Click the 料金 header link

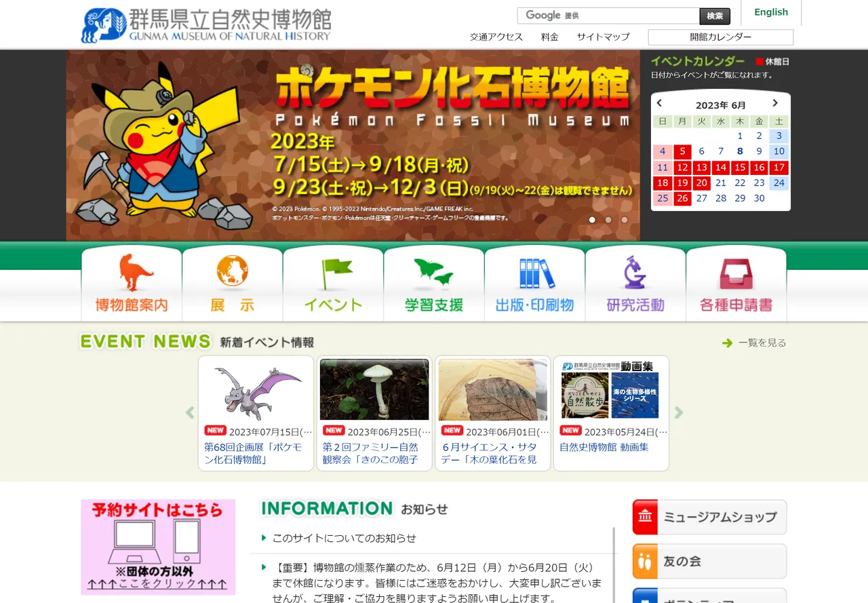pos(550,37)
